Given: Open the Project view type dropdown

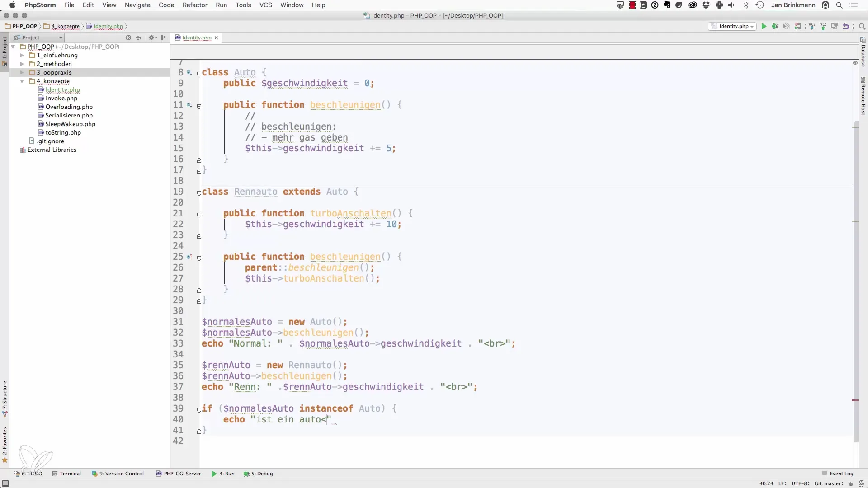Looking at the screenshot, I should click(38, 38).
